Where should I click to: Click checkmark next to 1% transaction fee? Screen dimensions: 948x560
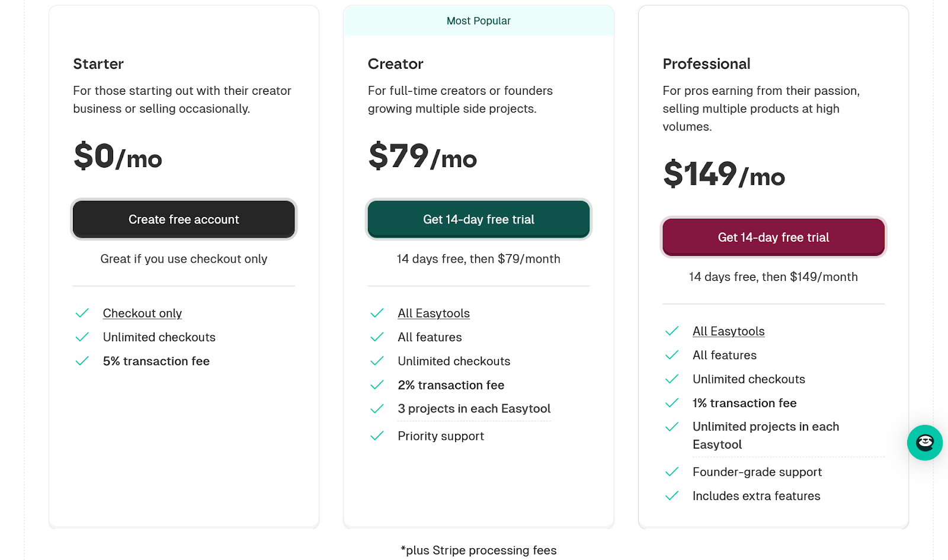672,403
